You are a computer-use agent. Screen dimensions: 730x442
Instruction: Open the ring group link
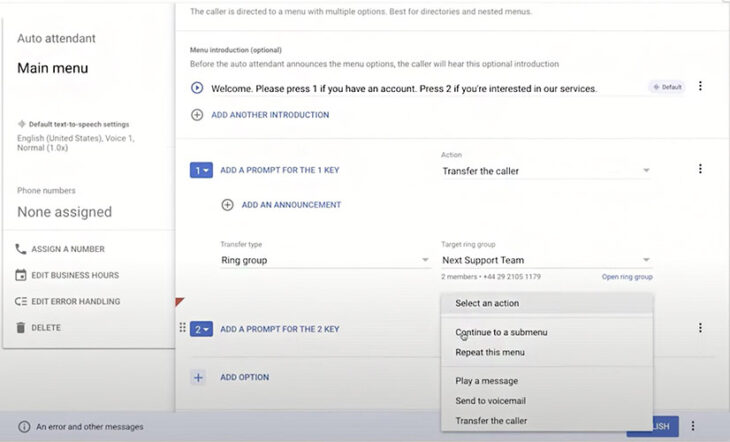(x=627, y=277)
